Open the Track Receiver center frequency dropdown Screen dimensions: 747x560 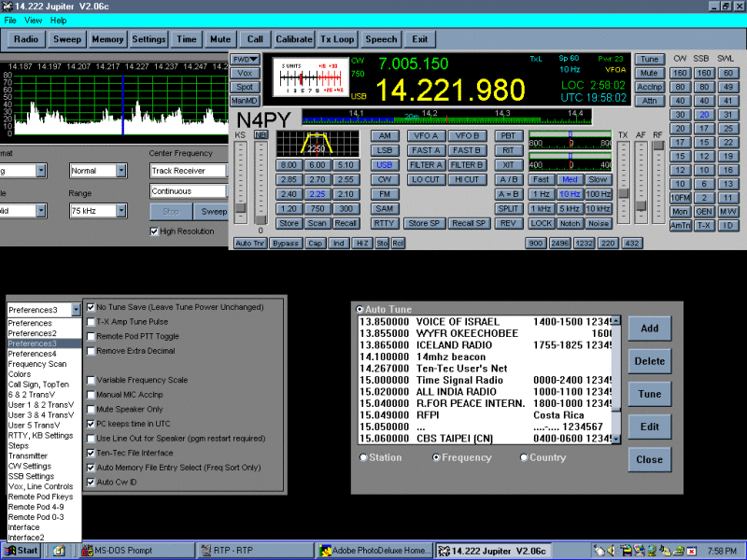click(x=190, y=171)
